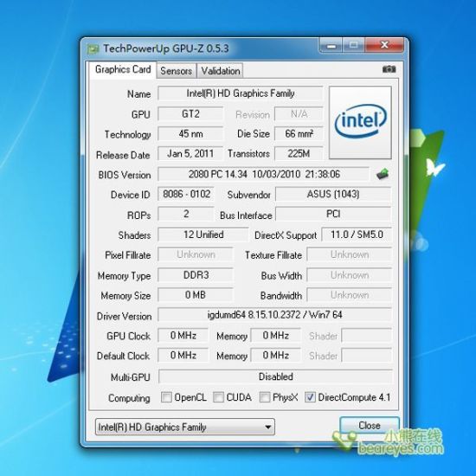This screenshot has height=476, width=476.
Task: Click the Bus Width Unknown field
Action: coord(350,275)
